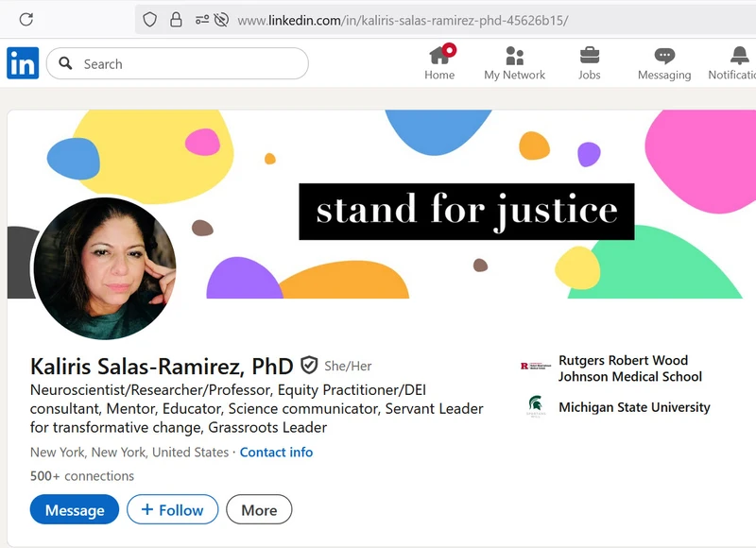Click the magnifier icon in the search box
This screenshot has height=548, width=756.
click(66, 63)
